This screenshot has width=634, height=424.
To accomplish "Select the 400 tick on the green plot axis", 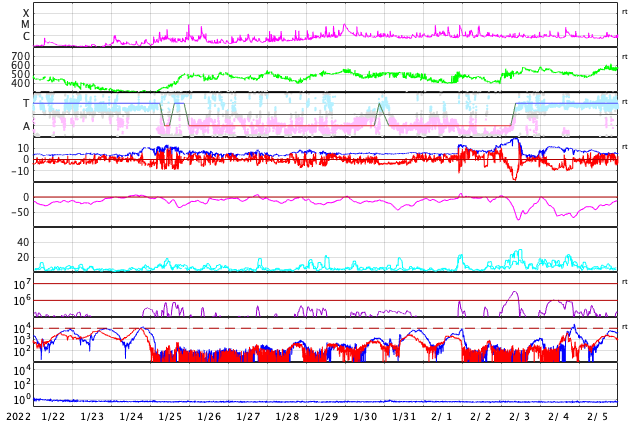I will pyautogui.click(x=21, y=83).
